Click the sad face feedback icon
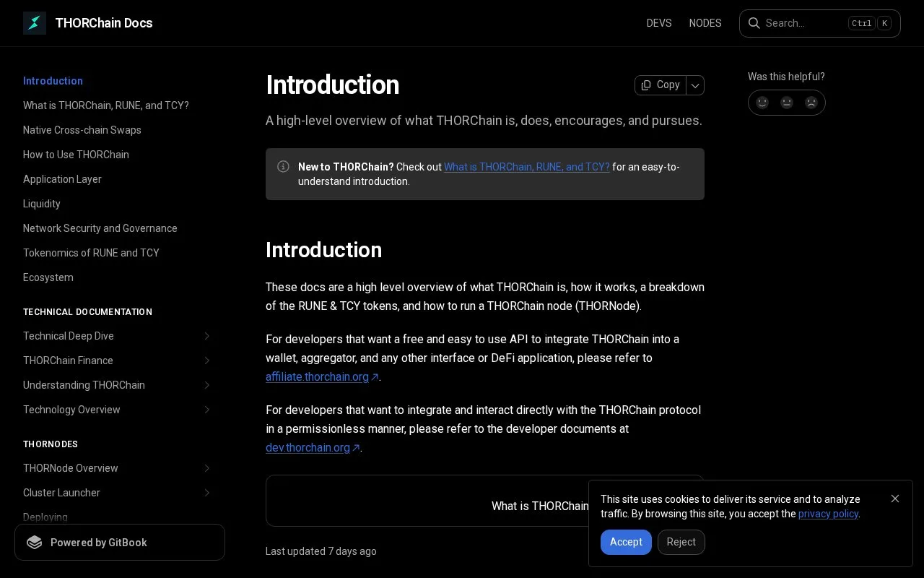Screen dimensions: 924x578 tap(811, 103)
